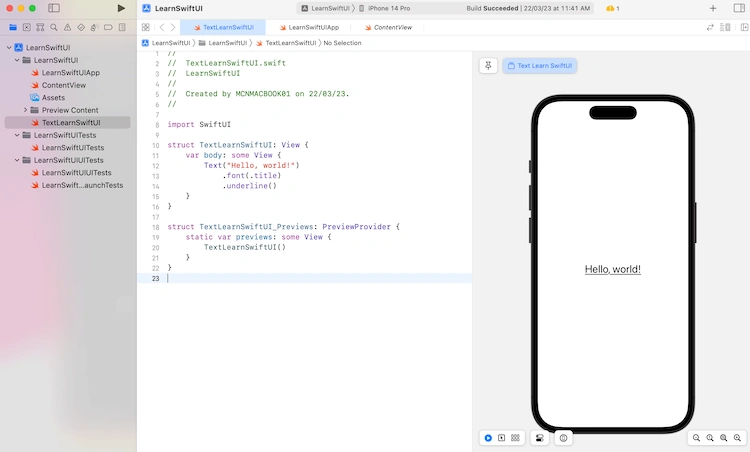Switch to the TextLearnSwiftUI editor tab
Viewport: 750px width, 452px height.
click(223, 27)
